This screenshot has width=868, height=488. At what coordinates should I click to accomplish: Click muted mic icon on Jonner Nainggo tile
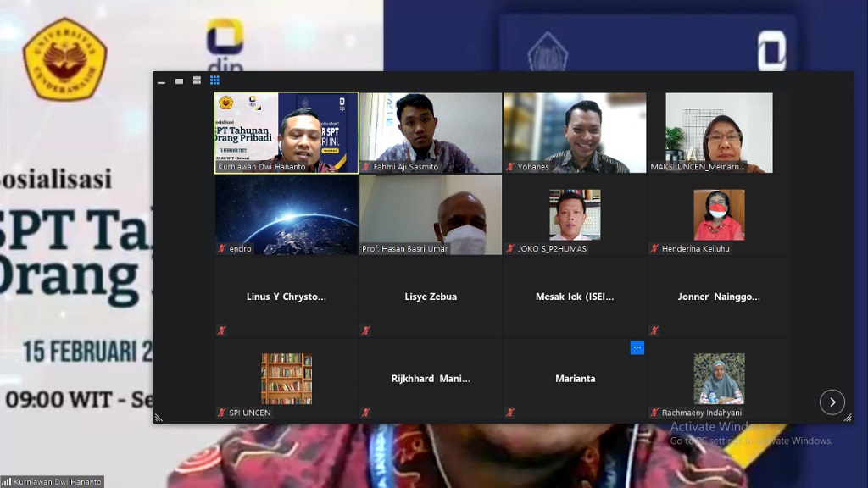pos(654,330)
